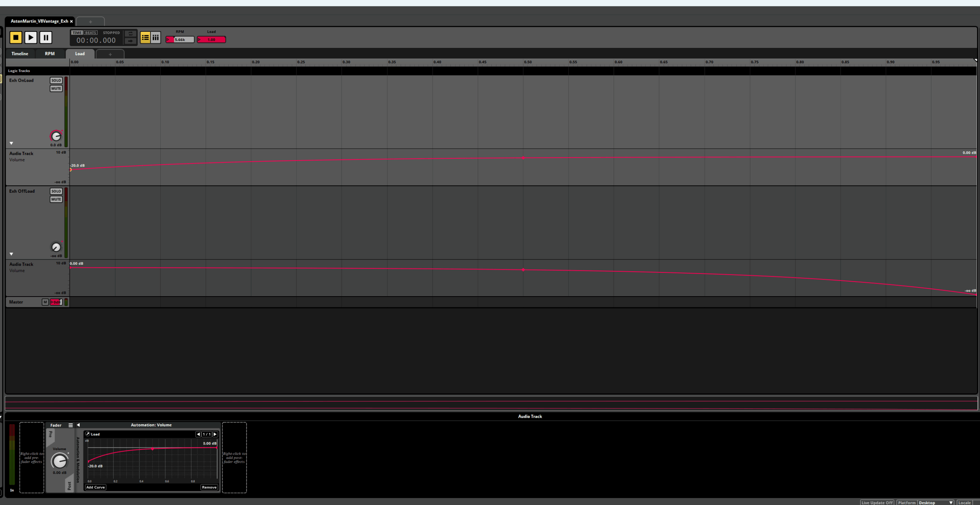Image resolution: width=980 pixels, height=505 pixels.
Task: Open the Fader hamburger menu icon
Action: [x=70, y=425]
